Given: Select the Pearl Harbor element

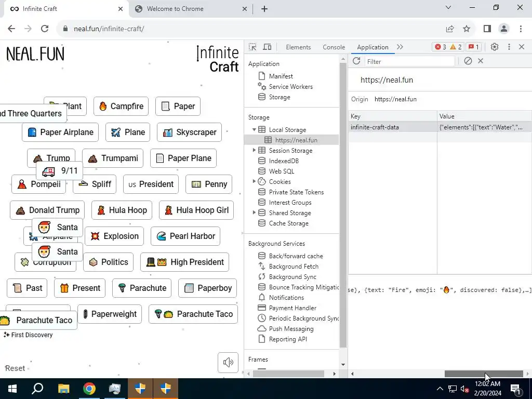Looking at the screenshot, I should point(185,236).
